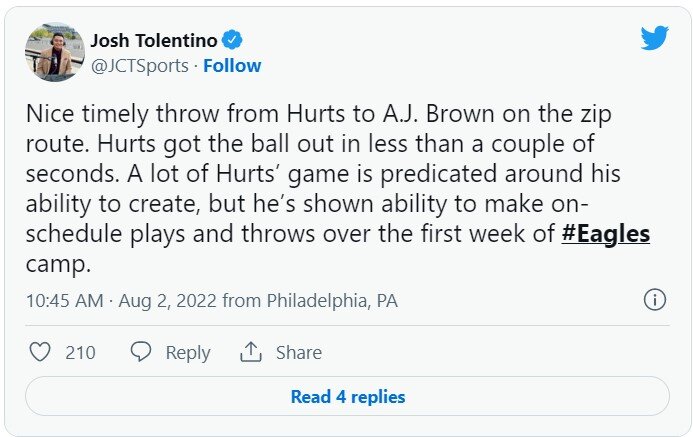Like the tweet with the heart icon
This screenshot has height=437, width=693.
[x=40, y=352]
